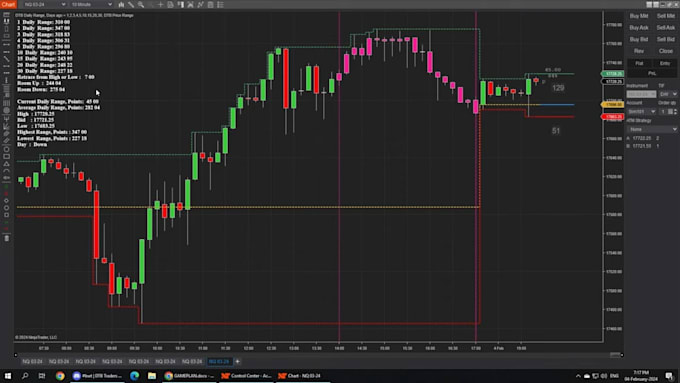Open the Account Sim101 dropdown
The image size is (680, 383).
tap(641, 111)
